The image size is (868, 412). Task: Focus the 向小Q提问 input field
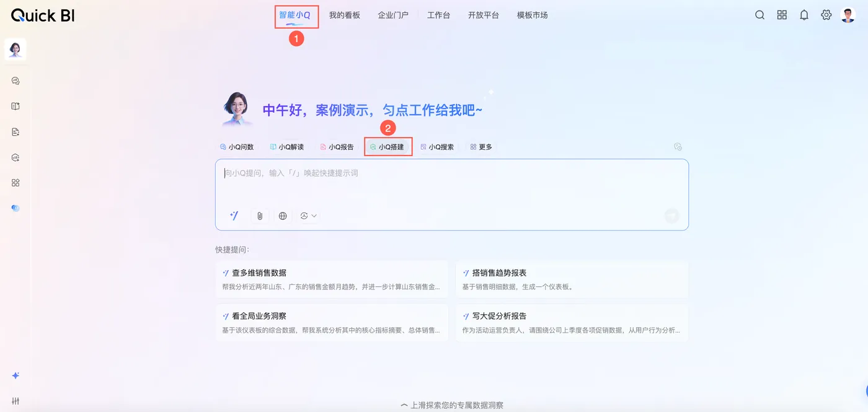click(452, 195)
